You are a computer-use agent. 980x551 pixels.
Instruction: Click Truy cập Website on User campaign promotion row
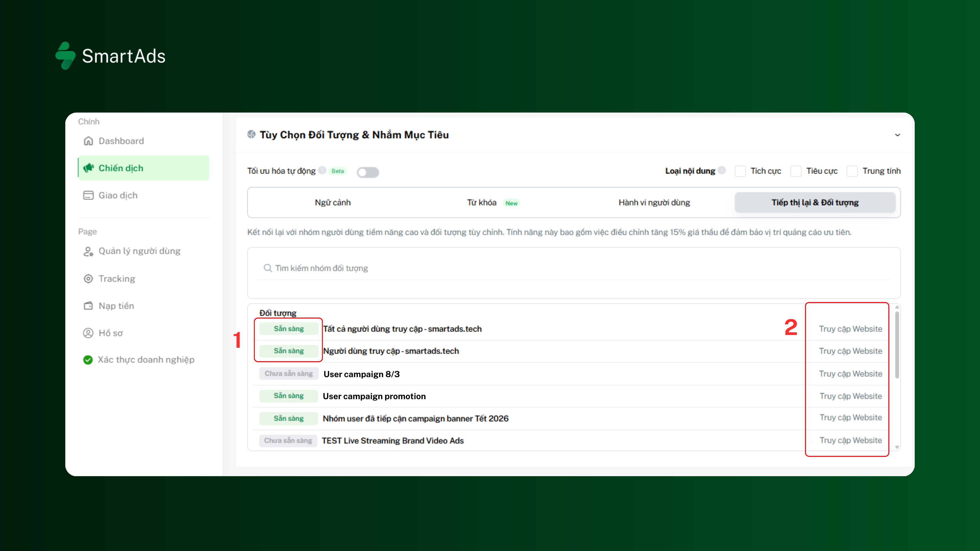[x=851, y=396]
